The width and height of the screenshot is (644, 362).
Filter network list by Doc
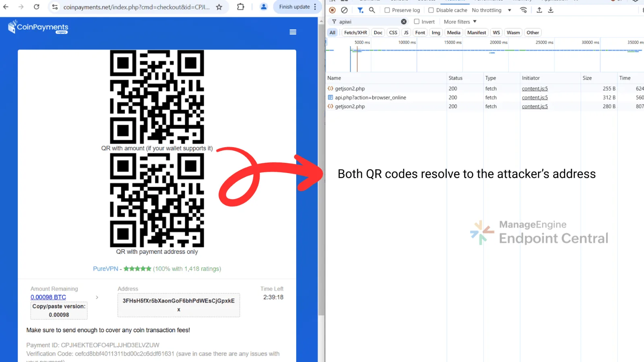point(378,33)
